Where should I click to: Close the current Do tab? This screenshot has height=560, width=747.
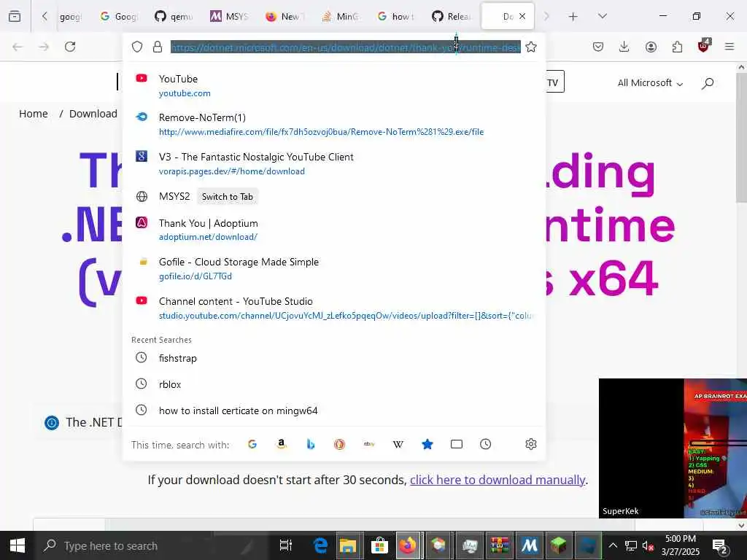click(x=522, y=16)
